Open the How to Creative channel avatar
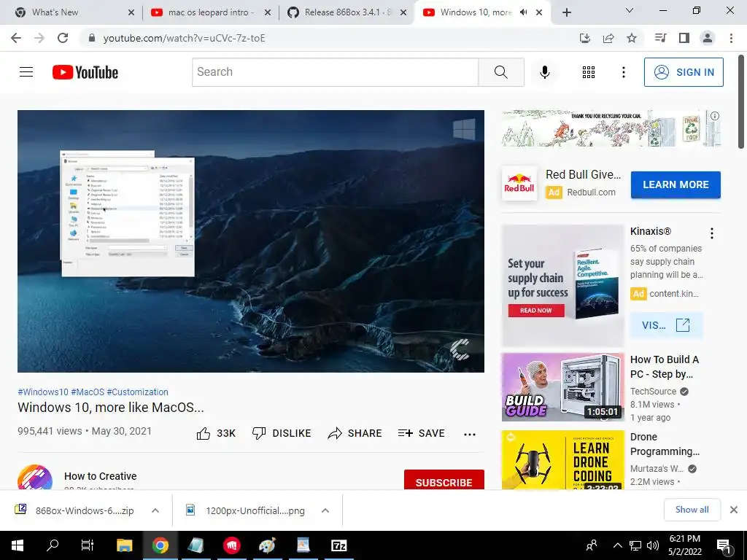This screenshot has height=560, width=747. pos(35,477)
